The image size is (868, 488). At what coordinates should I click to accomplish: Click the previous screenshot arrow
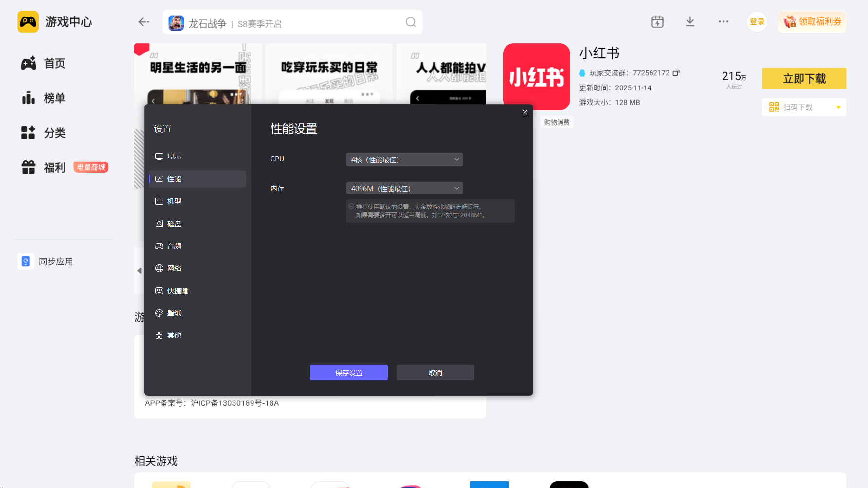tap(139, 271)
